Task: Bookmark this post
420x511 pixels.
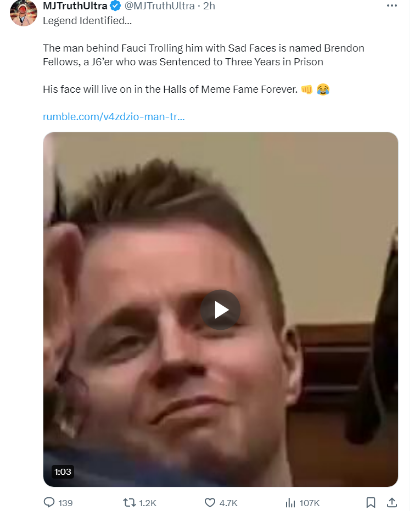Action: [371, 502]
